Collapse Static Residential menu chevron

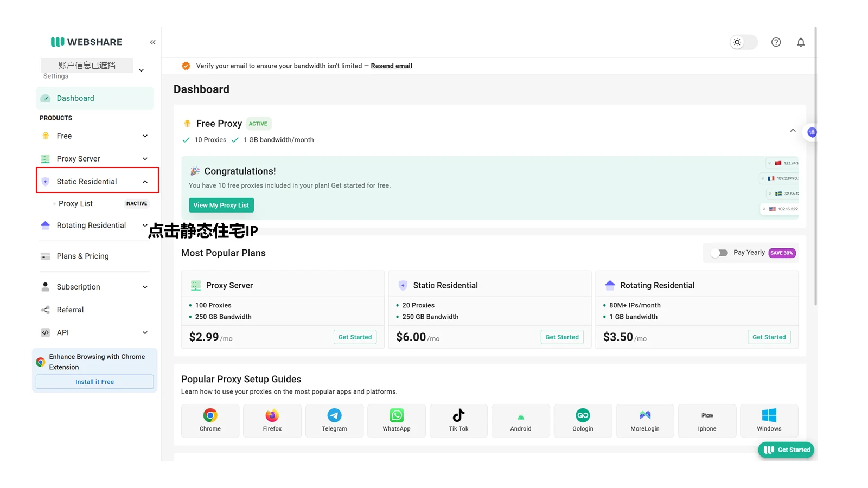point(145,182)
